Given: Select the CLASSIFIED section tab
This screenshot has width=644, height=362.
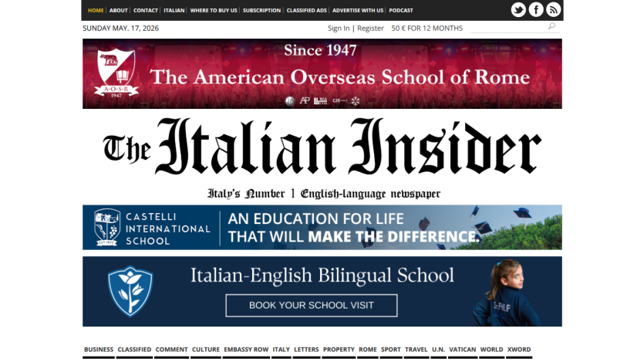Looking at the screenshot, I should click(134, 350).
